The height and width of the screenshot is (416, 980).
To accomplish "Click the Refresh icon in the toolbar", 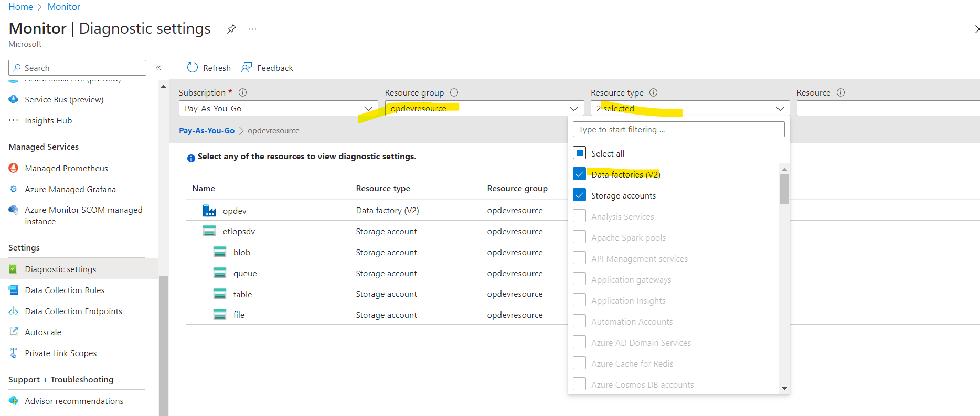I will pos(193,67).
